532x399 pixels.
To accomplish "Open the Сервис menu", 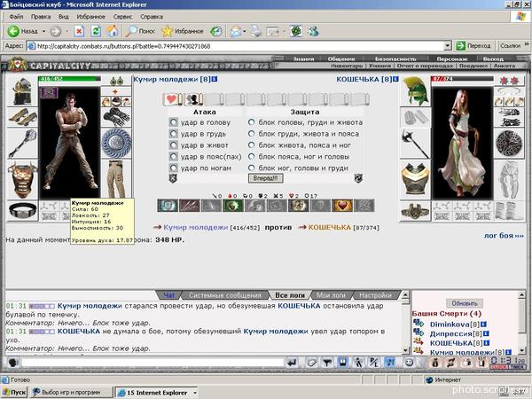I will point(122,17).
